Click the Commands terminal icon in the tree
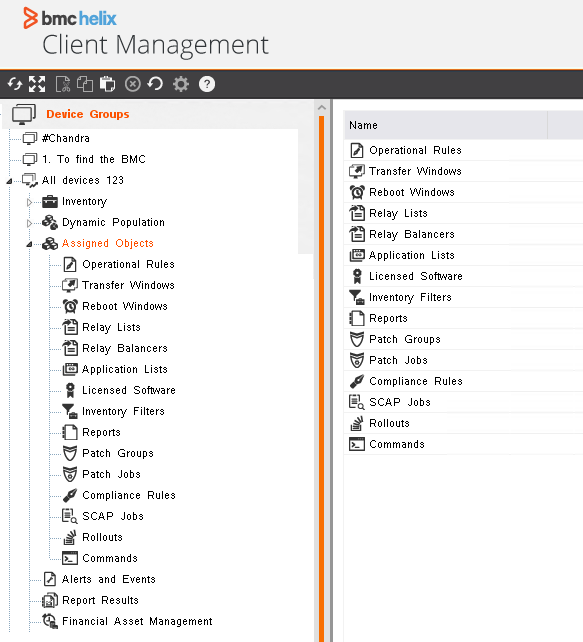Viewport: 583px width, 642px height. [x=70, y=558]
